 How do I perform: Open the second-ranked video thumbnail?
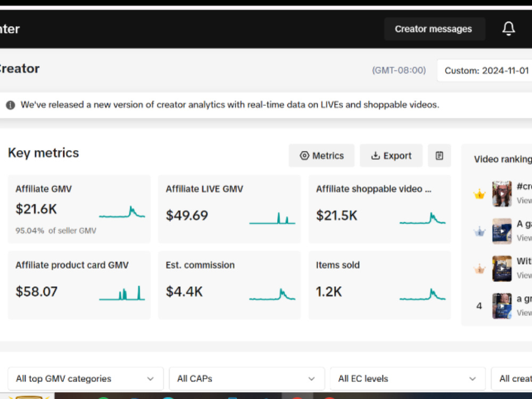[x=502, y=231]
